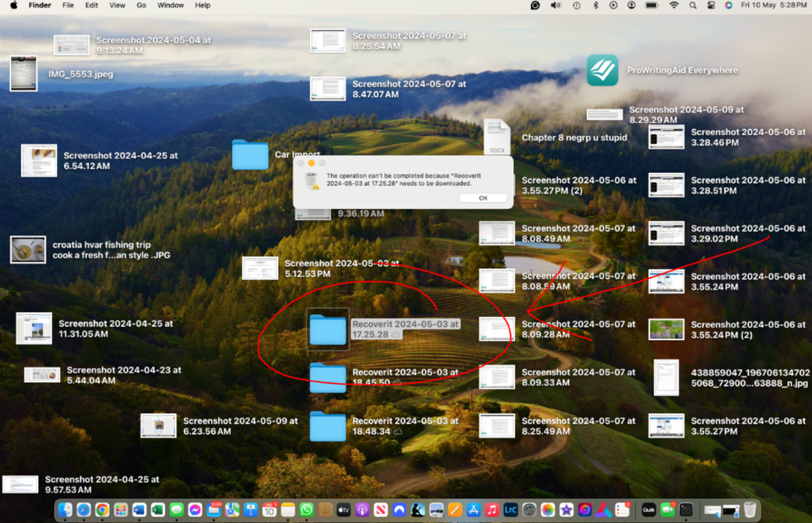Select the Recoverit 2024-05-03 at 18.48.34 folder
Viewport: 812px width, 523px height.
pos(328,426)
